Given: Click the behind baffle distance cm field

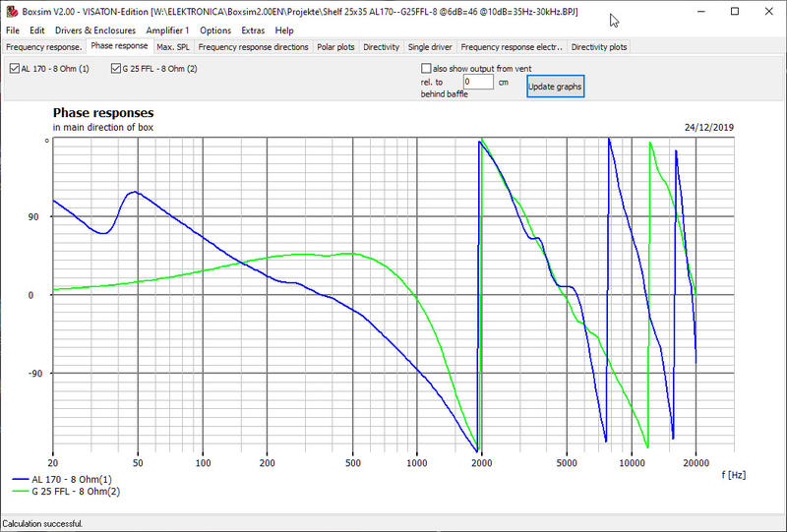Looking at the screenshot, I should pyautogui.click(x=478, y=83).
